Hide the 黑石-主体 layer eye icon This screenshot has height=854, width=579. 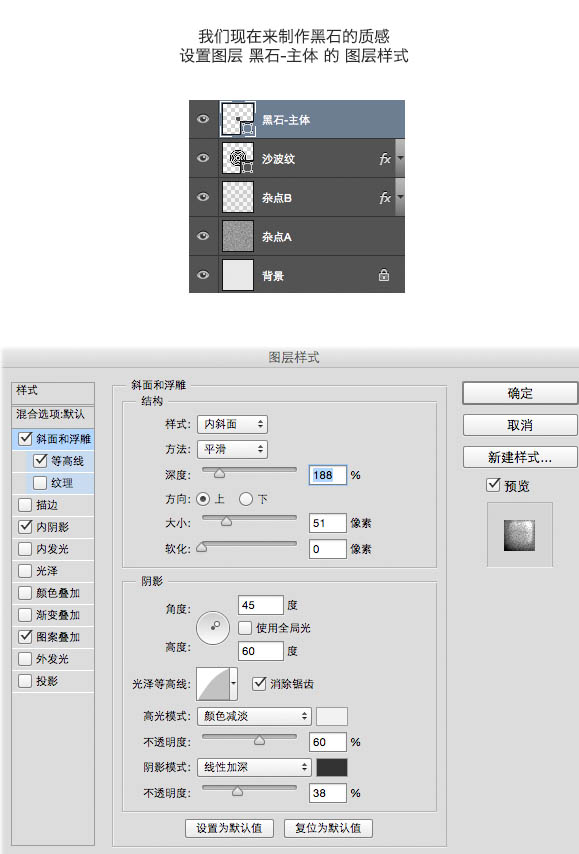203,119
